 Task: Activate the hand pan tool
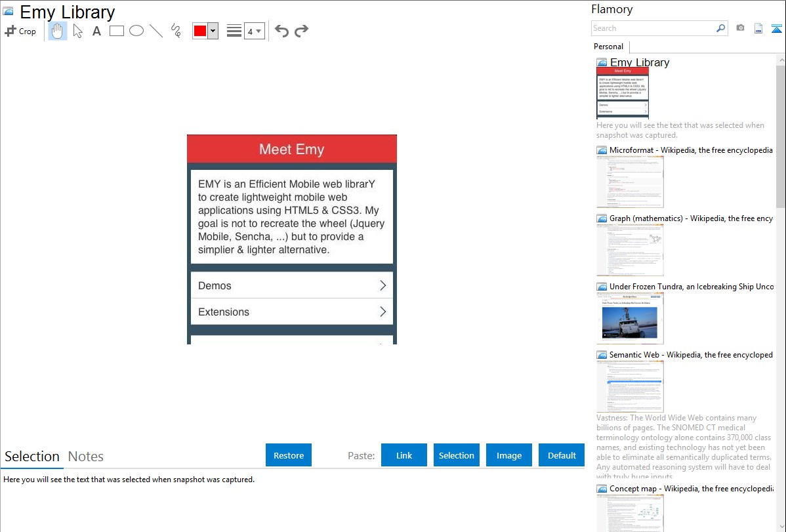tap(58, 31)
